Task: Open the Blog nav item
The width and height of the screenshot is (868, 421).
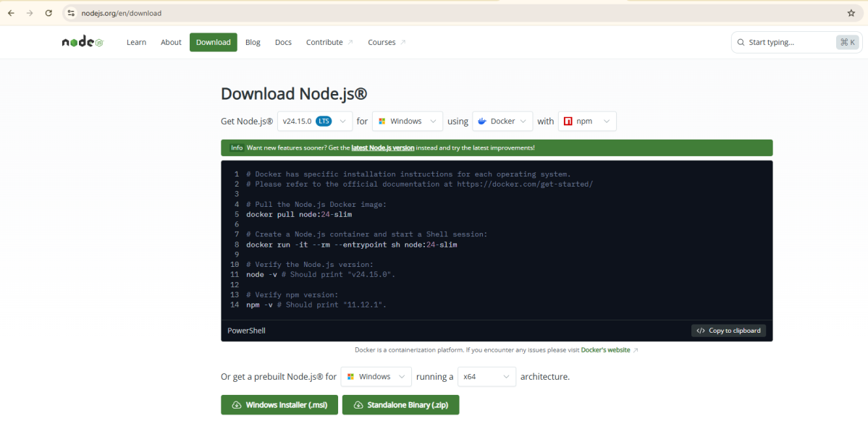Action: pyautogui.click(x=253, y=42)
